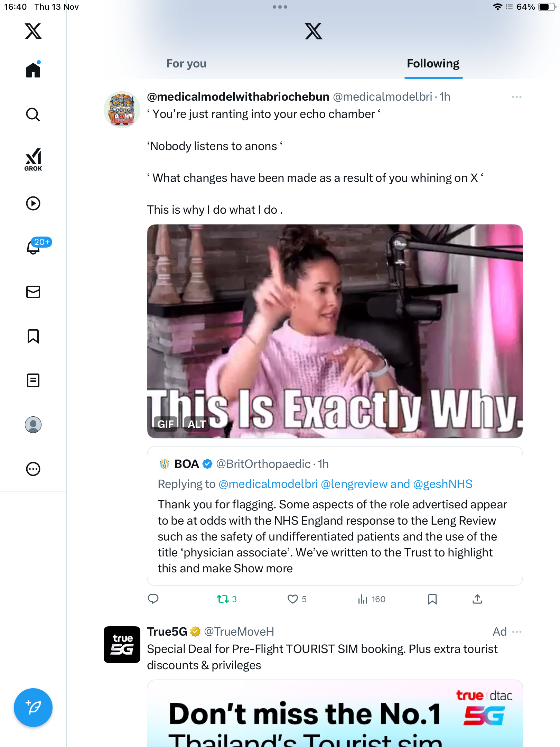This screenshot has width=560, height=747.
Task: Open the three-dot menu on True5G ad
Action: click(516, 632)
